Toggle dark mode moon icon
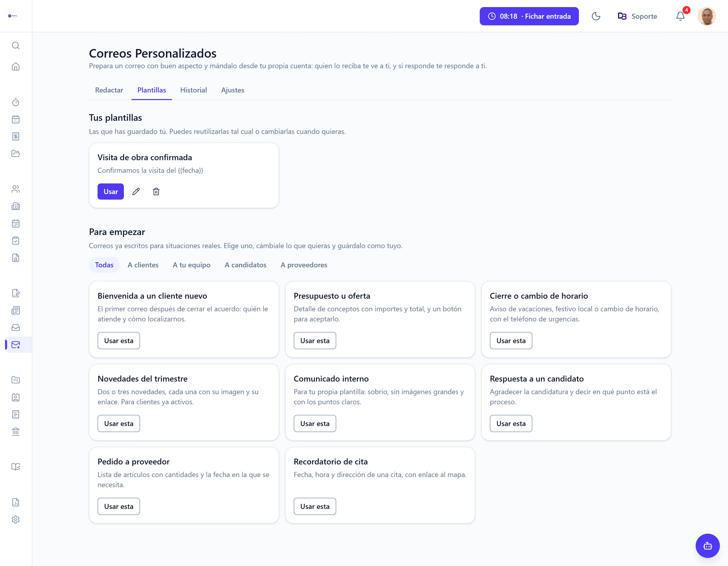728x566 pixels. point(596,16)
